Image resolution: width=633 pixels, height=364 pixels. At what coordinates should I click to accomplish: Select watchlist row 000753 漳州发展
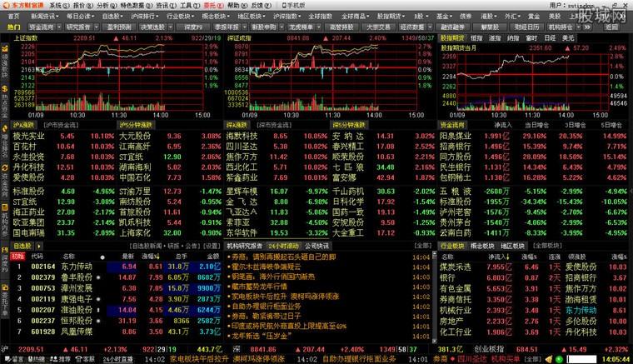tap(117, 288)
